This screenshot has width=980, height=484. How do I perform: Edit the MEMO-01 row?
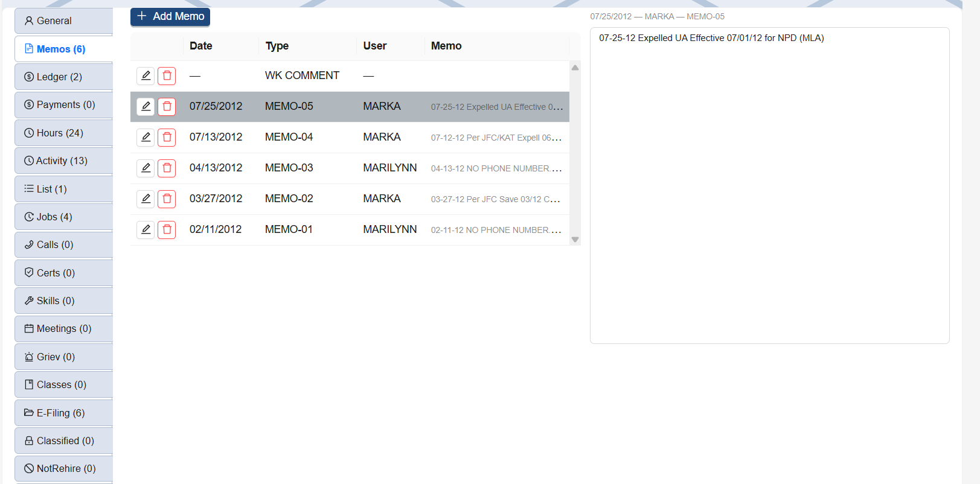click(x=146, y=230)
